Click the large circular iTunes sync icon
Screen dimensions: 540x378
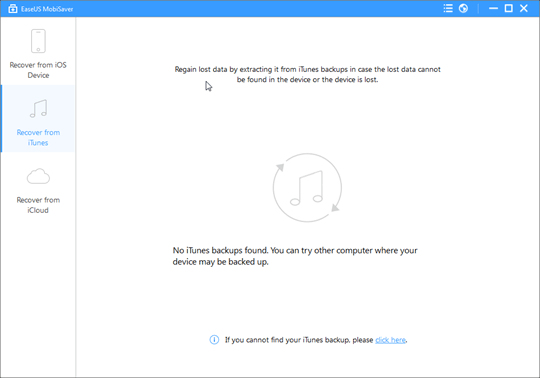[307, 188]
